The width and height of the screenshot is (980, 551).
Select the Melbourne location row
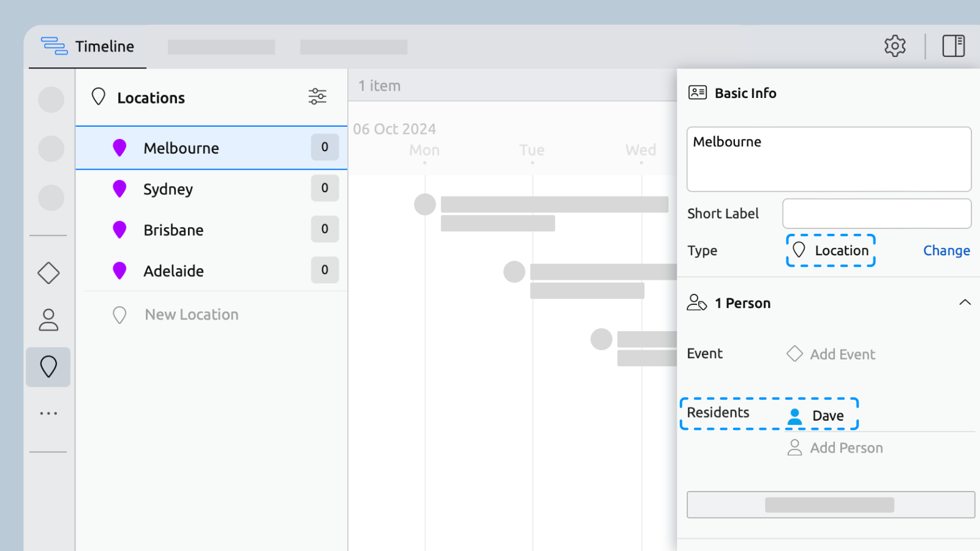pos(211,148)
